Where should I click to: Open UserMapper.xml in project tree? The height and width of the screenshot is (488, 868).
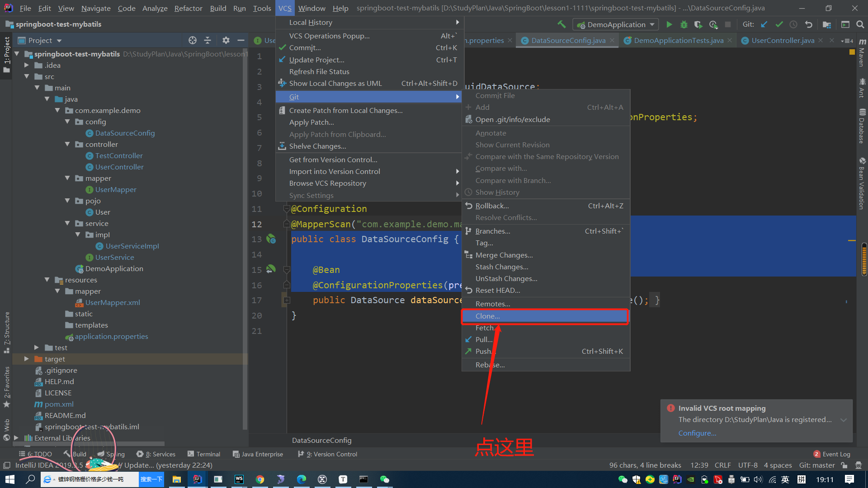113,302
